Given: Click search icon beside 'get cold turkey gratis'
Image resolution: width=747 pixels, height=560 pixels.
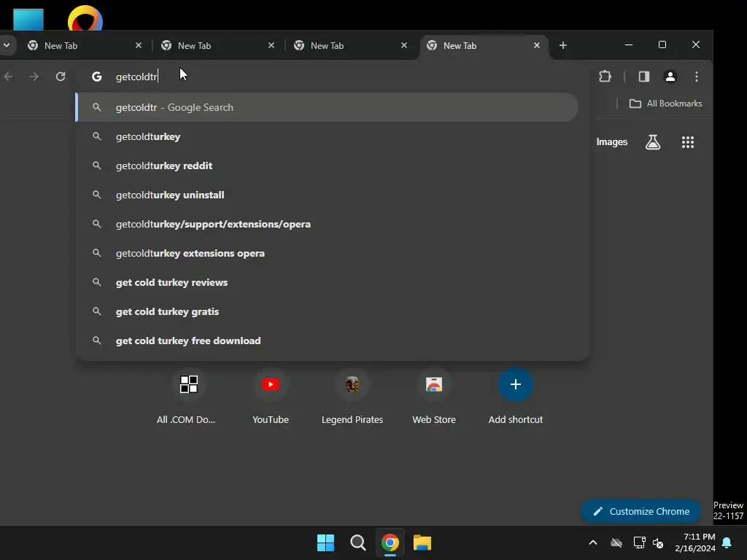Looking at the screenshot, I should (x=97, y=311).
